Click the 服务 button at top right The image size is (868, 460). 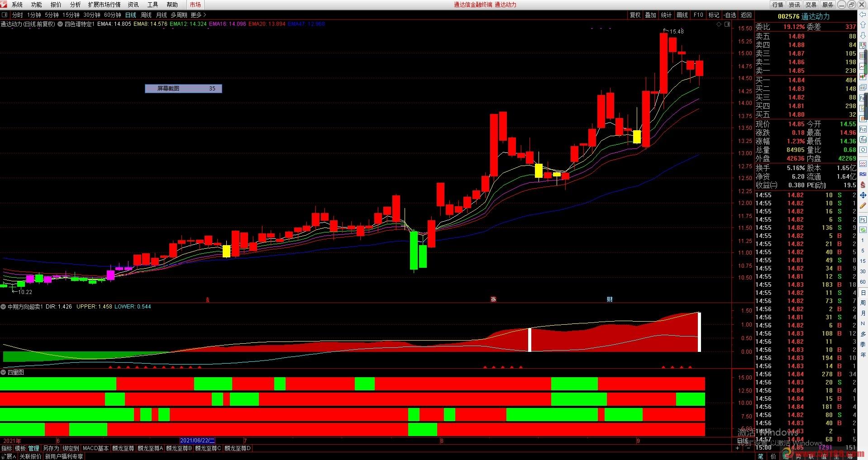(x=828, y=5)
